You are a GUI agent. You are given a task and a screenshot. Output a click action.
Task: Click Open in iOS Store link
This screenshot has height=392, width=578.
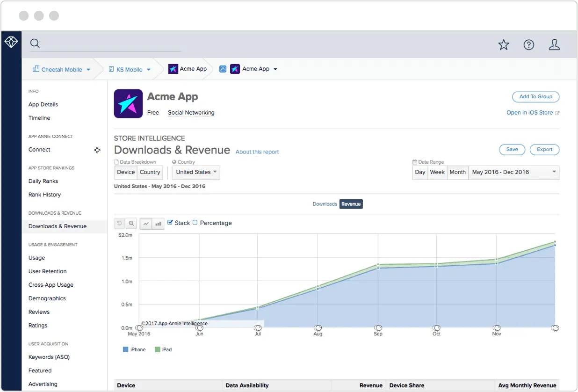coord(533,113)
